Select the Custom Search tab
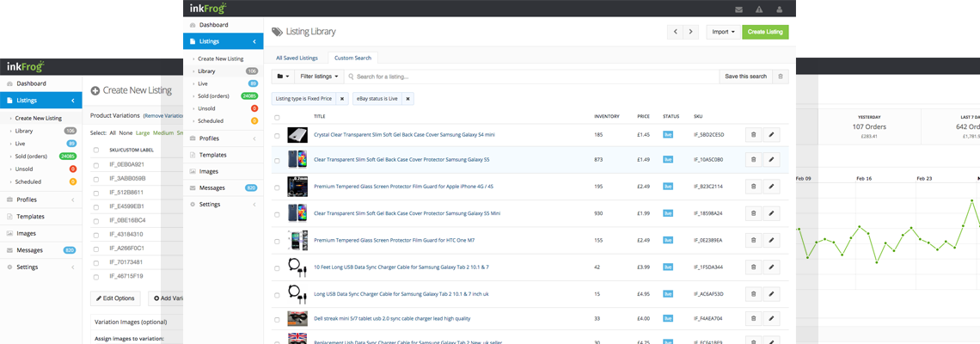Viewport: 980px width, 344px height. [x=352, y=58]
